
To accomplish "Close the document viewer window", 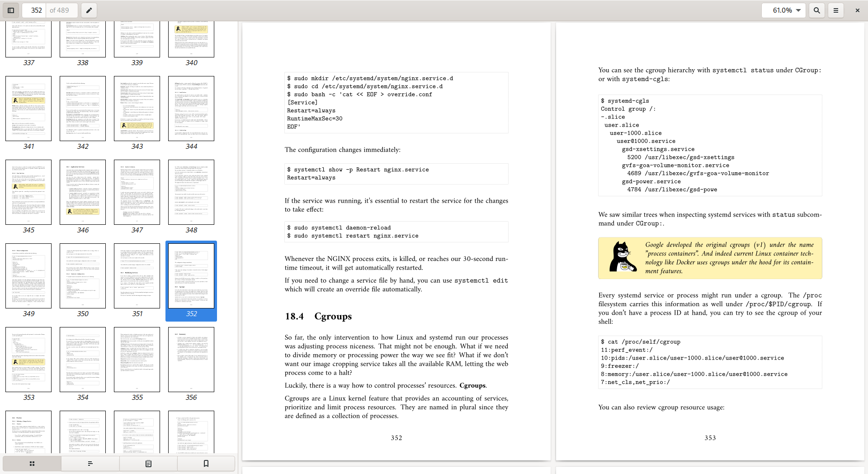I will point(857,10).
